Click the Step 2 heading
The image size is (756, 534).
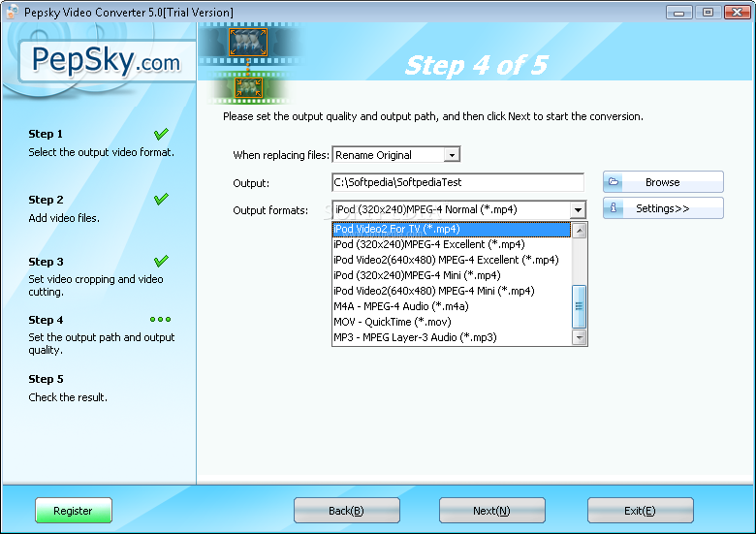point(46,200)
